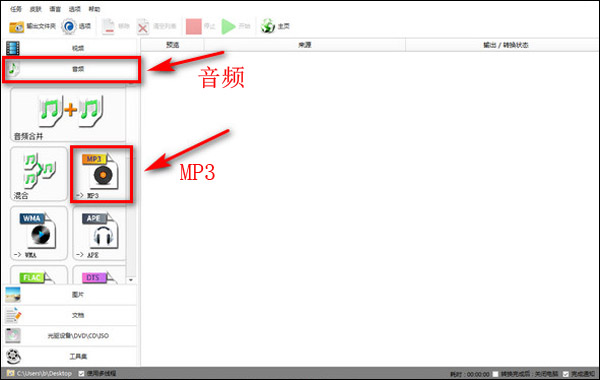
Task: Toggle shutdown after conversion checkbox
Action: click(495, 374)
